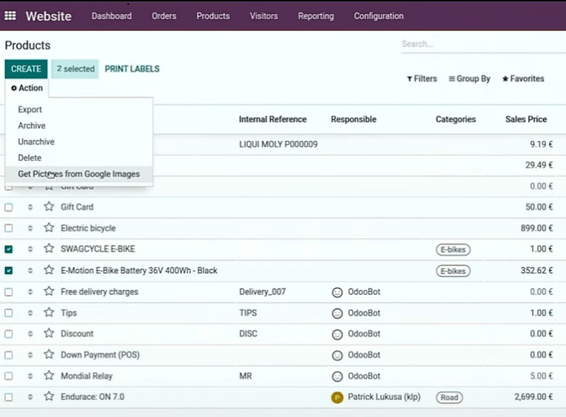
Task: Open the Endurace: ON 7.0 product name
Action: [x=92, y=397]
